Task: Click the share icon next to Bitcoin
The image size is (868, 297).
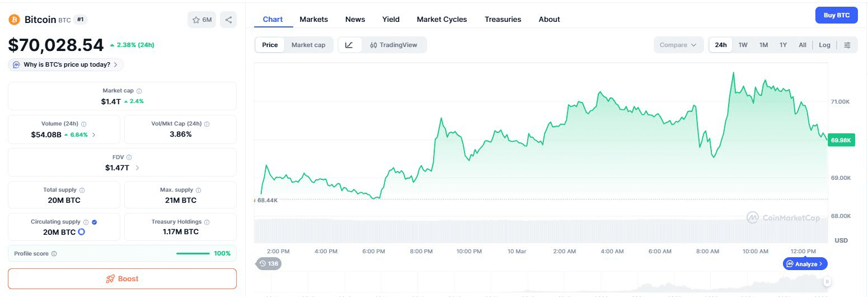Action: [228, 20]
